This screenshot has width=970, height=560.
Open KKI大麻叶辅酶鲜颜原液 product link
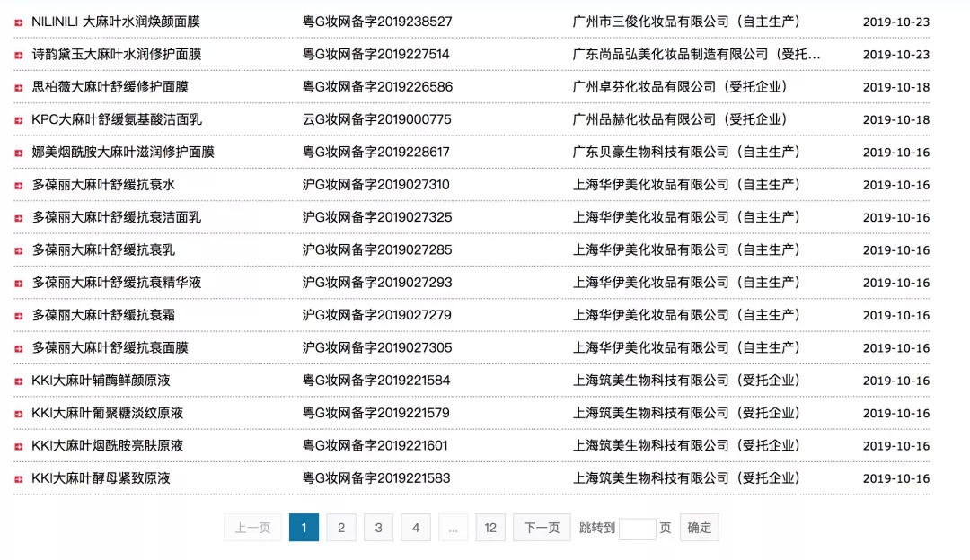click(x=101, y=381)
